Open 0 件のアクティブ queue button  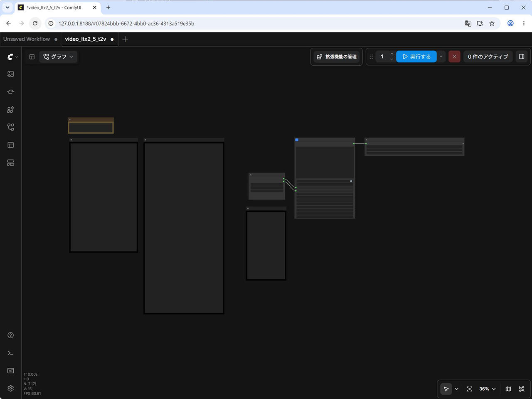pos(488,57)
